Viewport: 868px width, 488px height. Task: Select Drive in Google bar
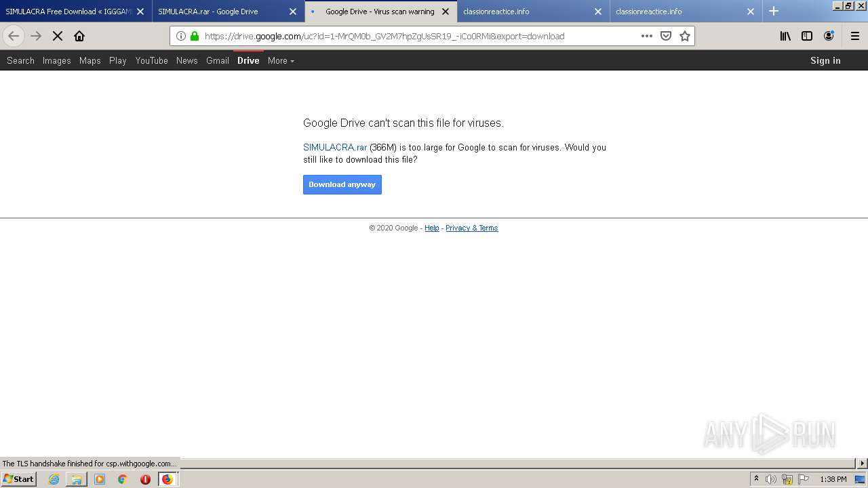248,60
